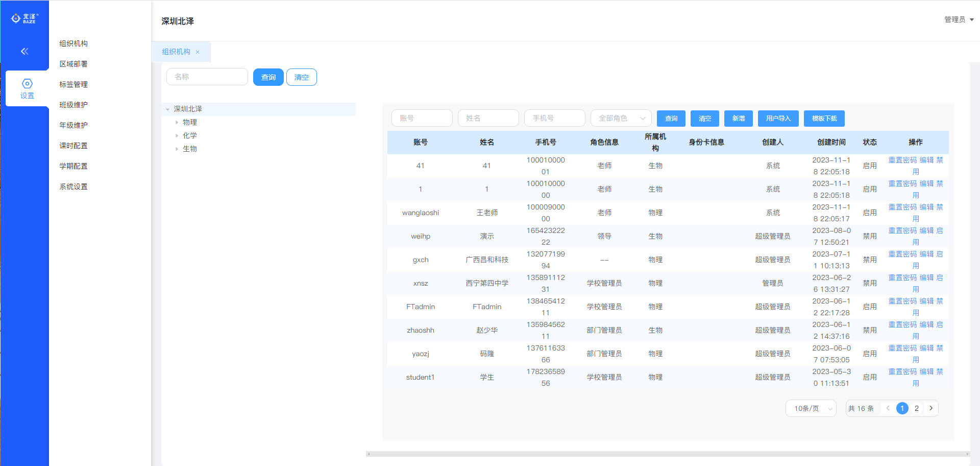Click the 模板下载 button
The height and width of the screenshot is (466, 980).
[824, 118]
